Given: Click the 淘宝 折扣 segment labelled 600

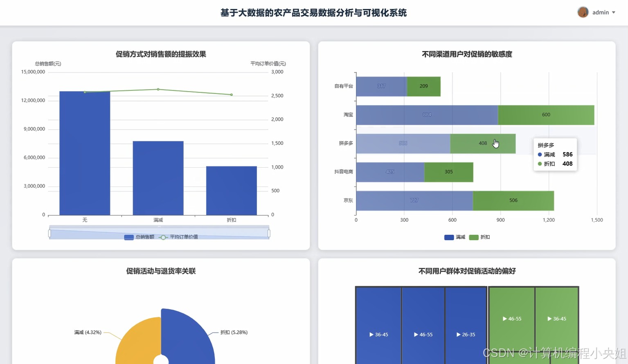Looking at the screenshot, I should tap(546, 115).
